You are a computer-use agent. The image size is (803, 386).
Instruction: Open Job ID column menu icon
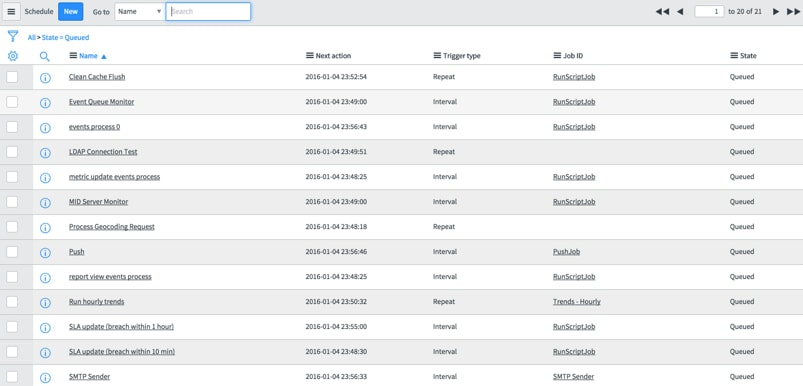click(557, 55)
